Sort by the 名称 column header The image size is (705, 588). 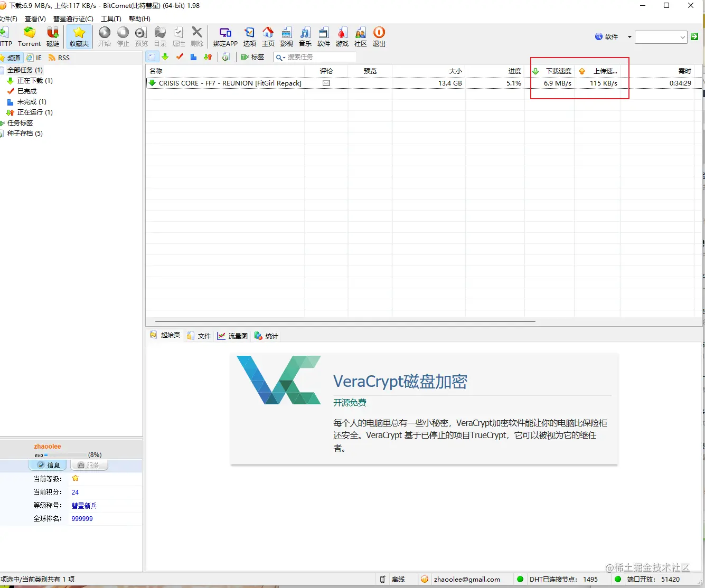[x=225, y=71]
